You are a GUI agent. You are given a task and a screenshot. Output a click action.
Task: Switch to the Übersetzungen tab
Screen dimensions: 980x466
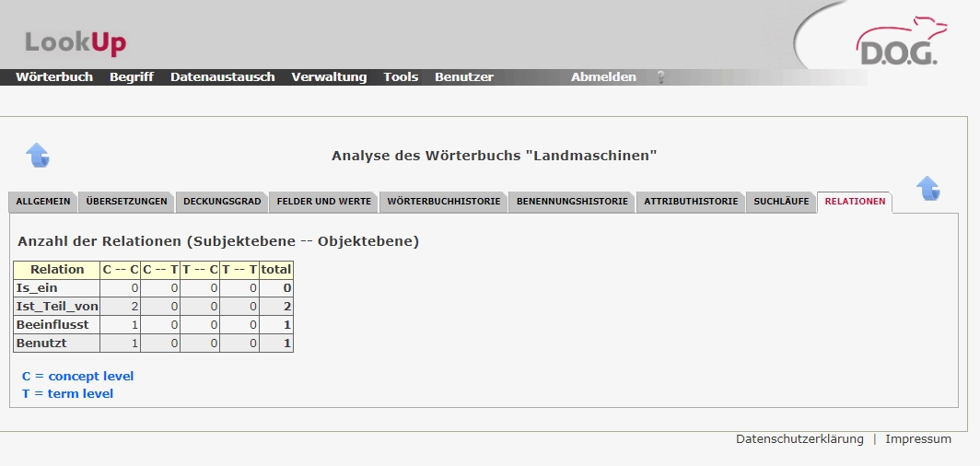(126, 202)
